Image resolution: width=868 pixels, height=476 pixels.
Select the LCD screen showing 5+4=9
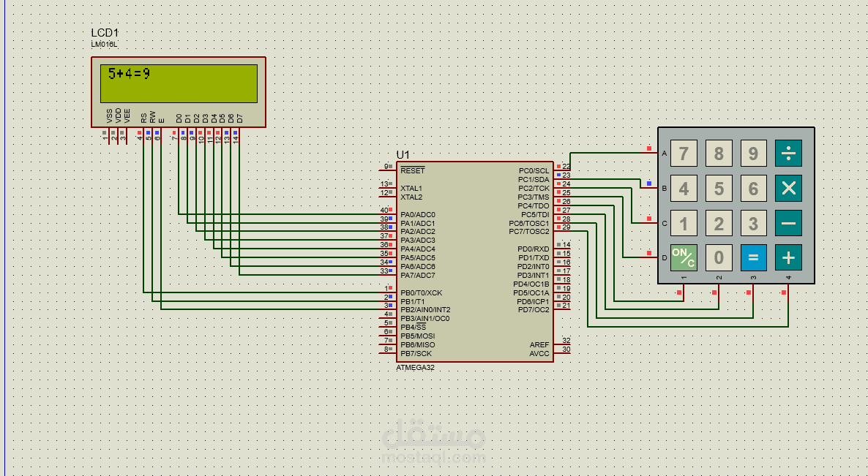coord(179,83)
